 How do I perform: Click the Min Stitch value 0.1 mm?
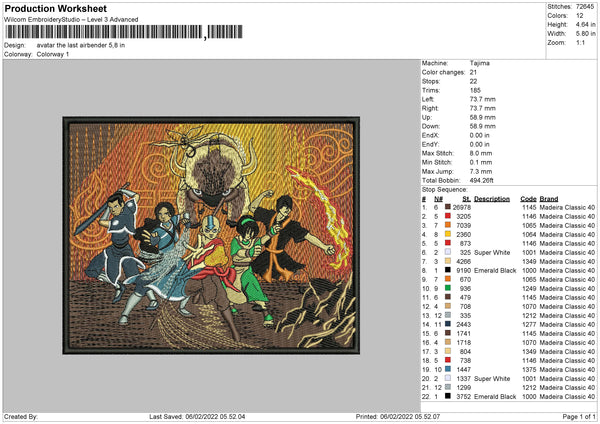pos(481,162)
